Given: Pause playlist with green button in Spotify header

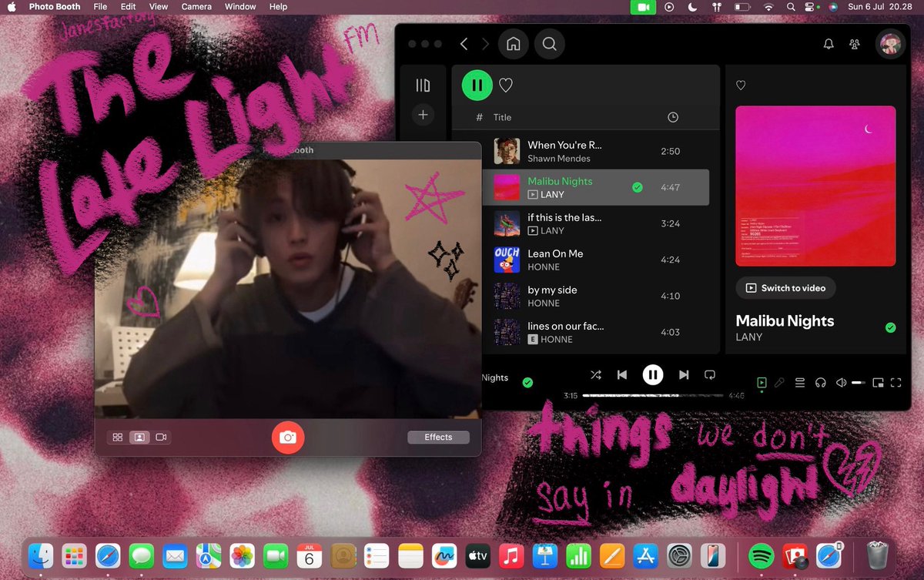Looking at the screenshot, I should pyautogui.click(x=477, y=85).
